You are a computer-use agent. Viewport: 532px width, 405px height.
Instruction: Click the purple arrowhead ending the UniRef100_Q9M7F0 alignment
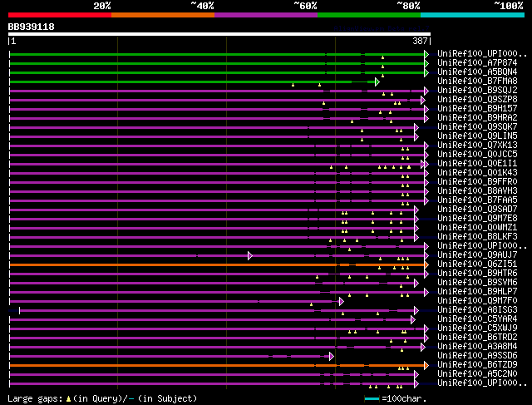(x=342, y=301)
